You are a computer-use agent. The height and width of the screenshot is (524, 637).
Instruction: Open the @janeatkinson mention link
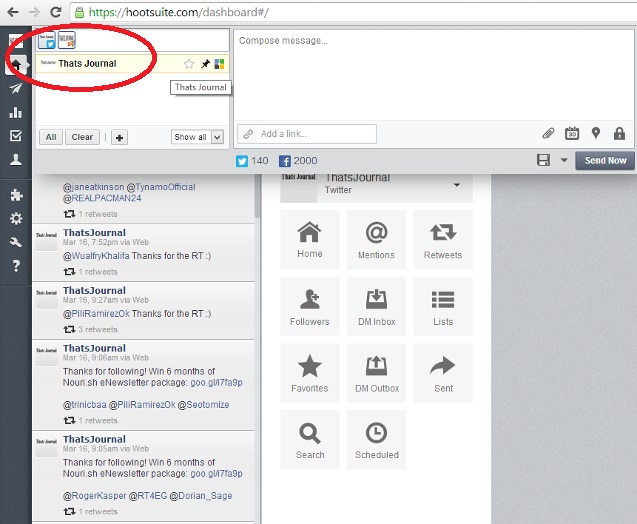93,187
